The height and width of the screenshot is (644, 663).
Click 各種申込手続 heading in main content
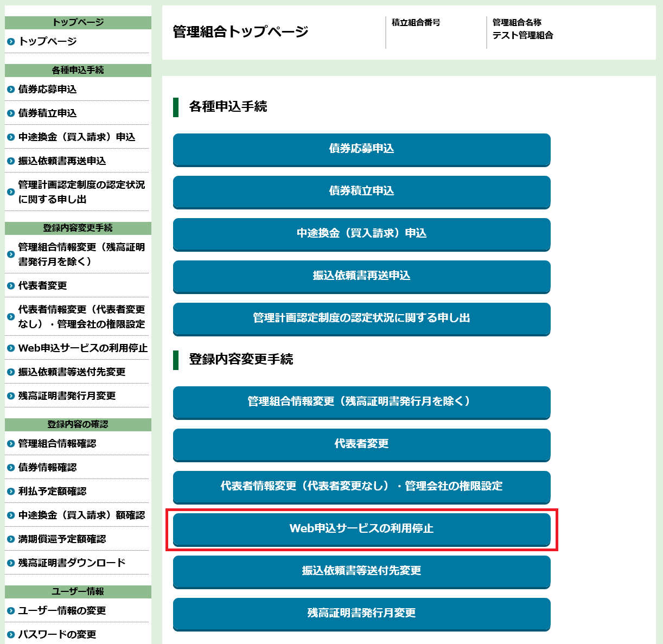click(x=228, y=107)
